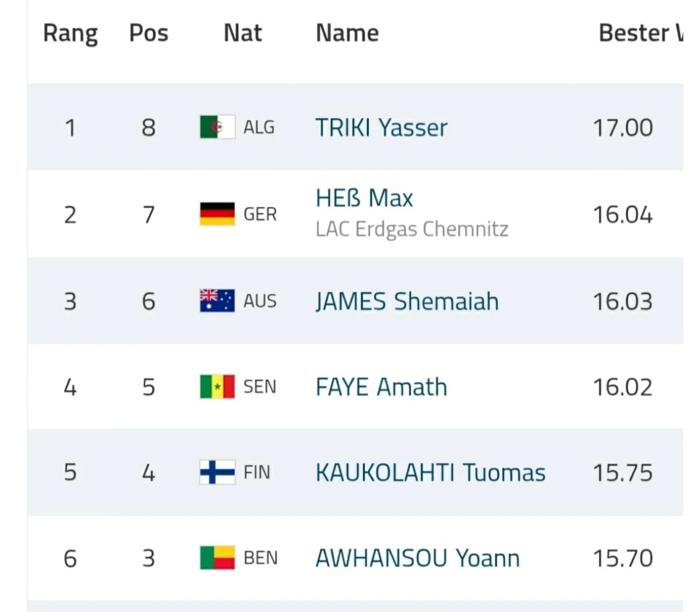The height and width of the screenshot is (612, 700).
Task: Click the Finland flag icon
Action: click(217, 472)
